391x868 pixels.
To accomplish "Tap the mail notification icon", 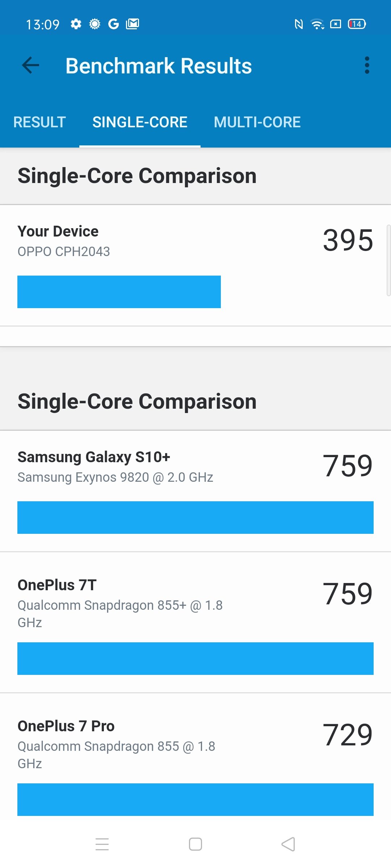I will [x=133, y=24].
